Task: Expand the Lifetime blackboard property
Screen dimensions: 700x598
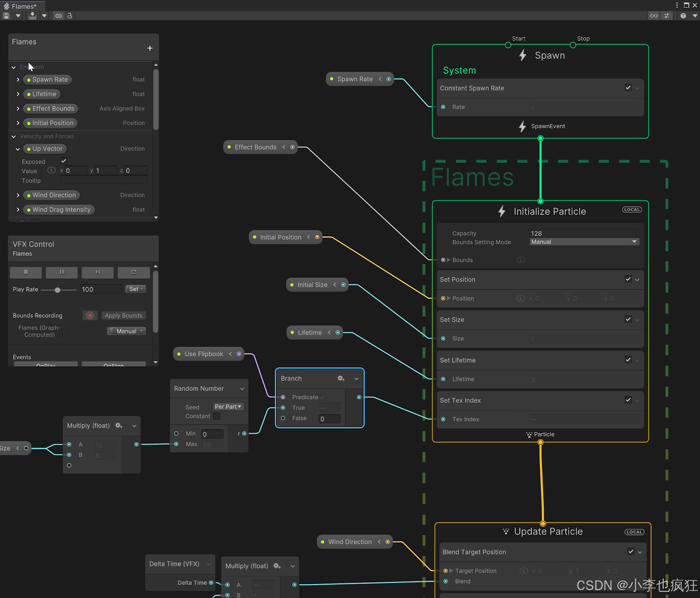Action: tap(18, 94)
